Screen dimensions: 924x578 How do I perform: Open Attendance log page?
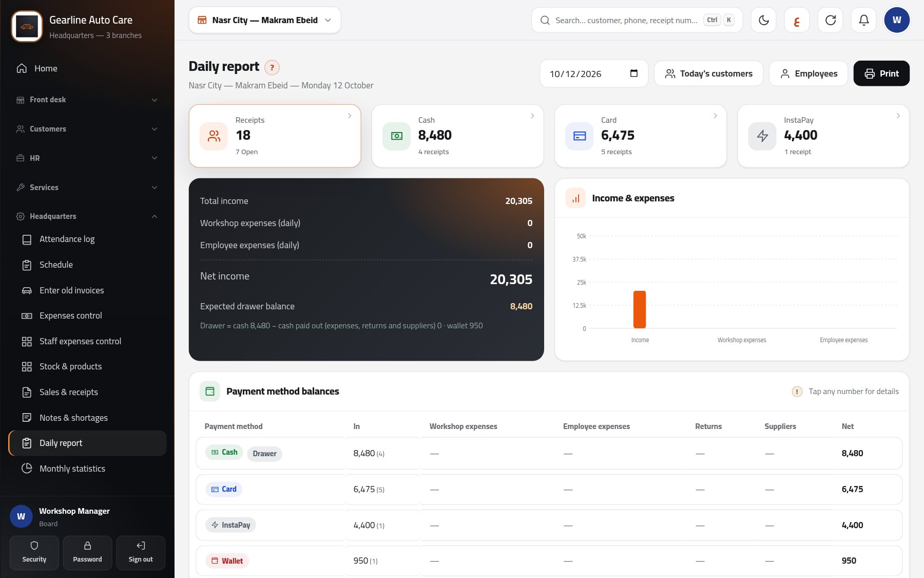(x=87, y=239)
